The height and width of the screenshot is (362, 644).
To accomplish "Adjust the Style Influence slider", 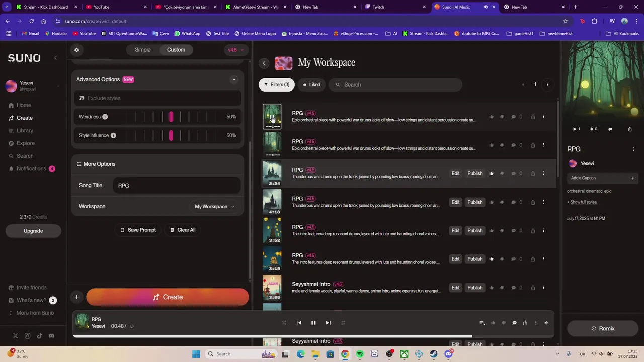I will 171,135.
